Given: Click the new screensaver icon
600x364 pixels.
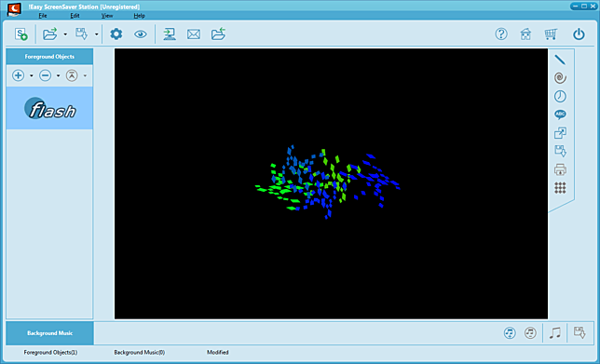Looking at the screenshot, I should [21, 34].
